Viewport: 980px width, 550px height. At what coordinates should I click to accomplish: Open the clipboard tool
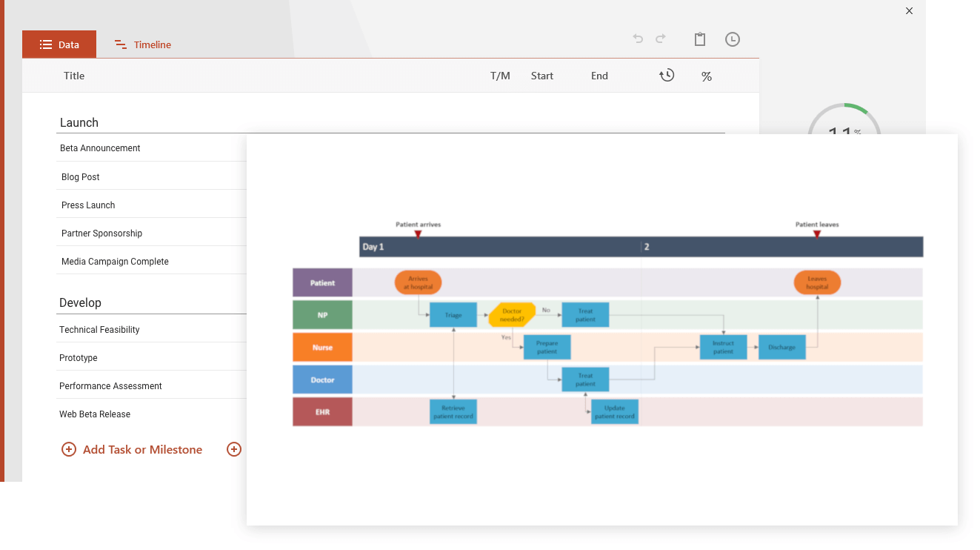tap(700, 39)
